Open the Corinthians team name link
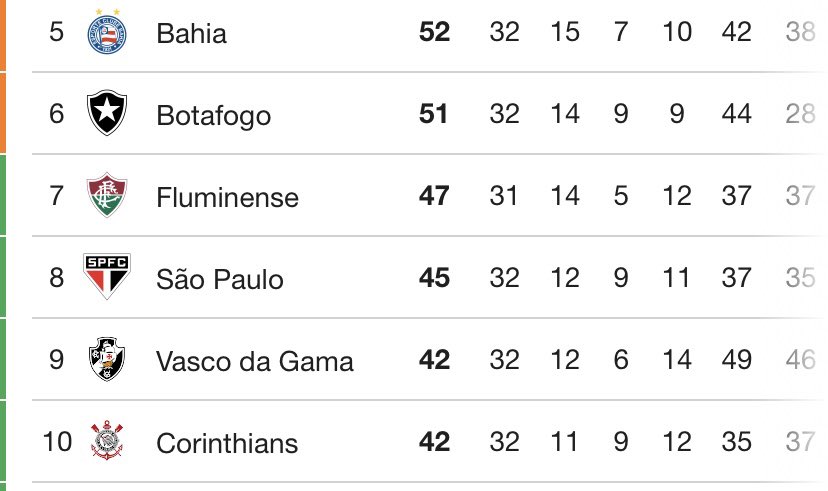Image resolution: width=828 pixels, height=491 pixels. (x=227, y=442)
